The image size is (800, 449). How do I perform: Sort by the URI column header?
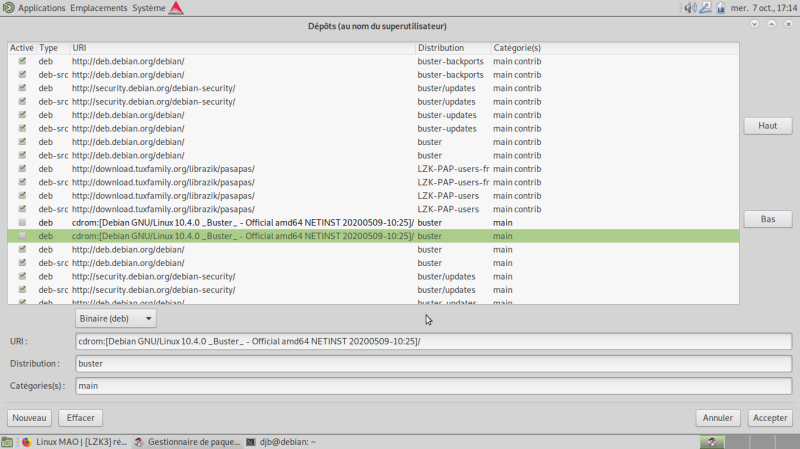[x=242, y=47]
